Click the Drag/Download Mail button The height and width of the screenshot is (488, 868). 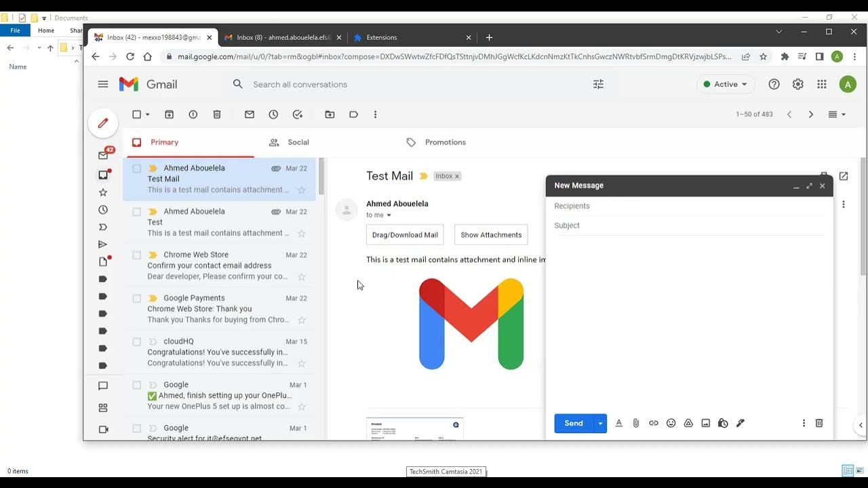pos(405,235)
